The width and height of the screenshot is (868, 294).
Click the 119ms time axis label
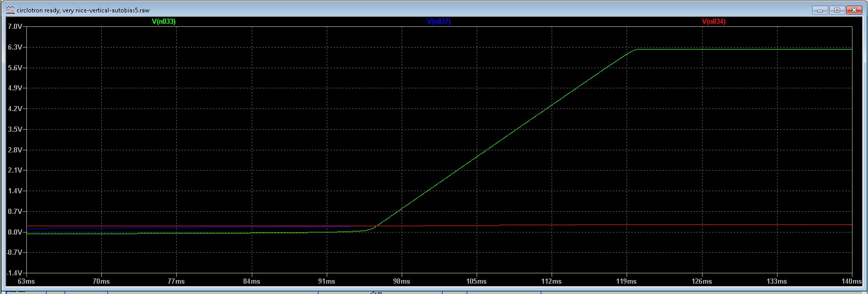click(627, 281)
